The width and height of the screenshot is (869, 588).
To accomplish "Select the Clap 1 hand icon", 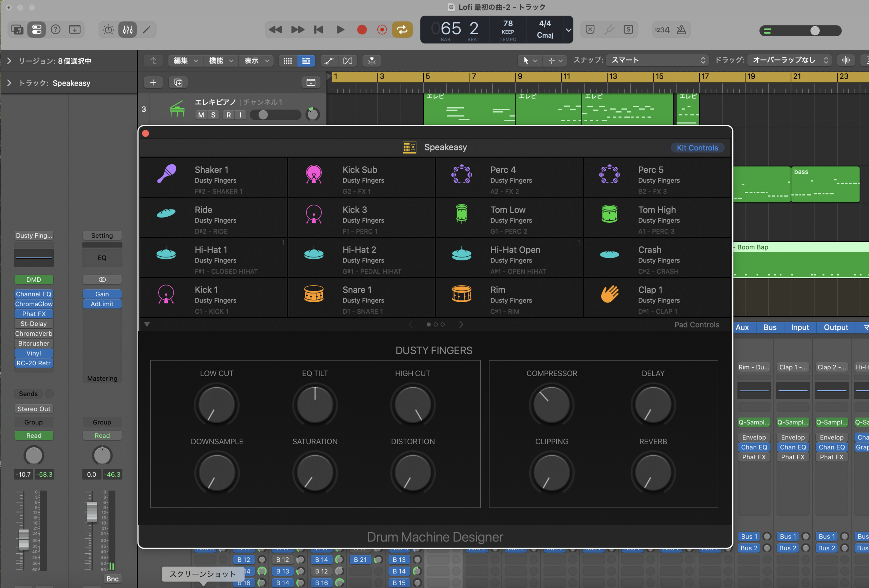I will pyautogui.click(x=609, y=294).
